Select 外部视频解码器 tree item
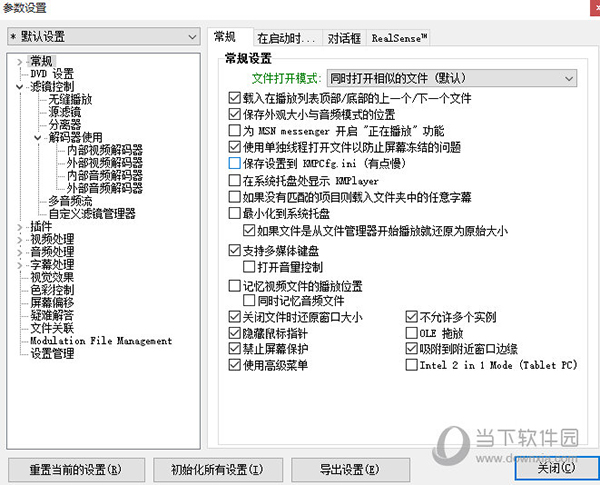 104,163
